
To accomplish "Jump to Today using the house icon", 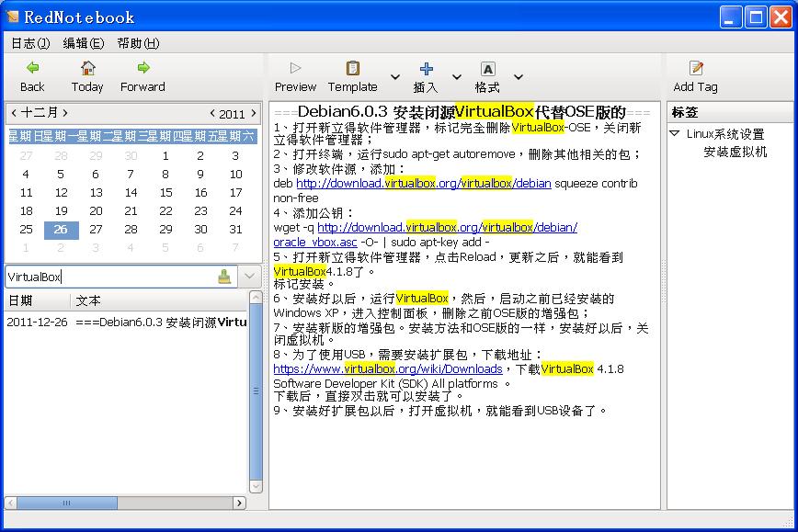I will pyautogui.click(x=87, y=68).
